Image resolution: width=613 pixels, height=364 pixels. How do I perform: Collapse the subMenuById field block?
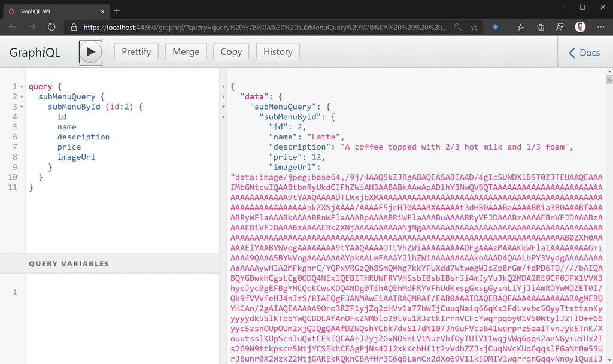[22, 107]
